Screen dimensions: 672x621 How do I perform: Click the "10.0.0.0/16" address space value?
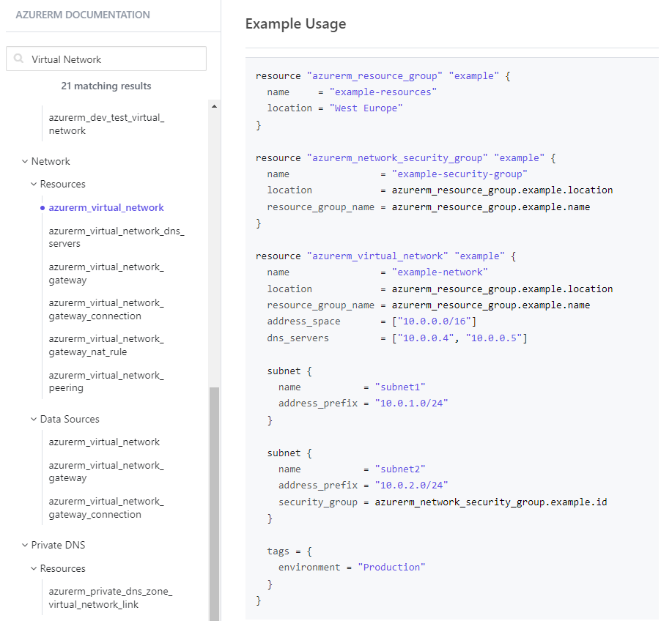tap(434, 321)
